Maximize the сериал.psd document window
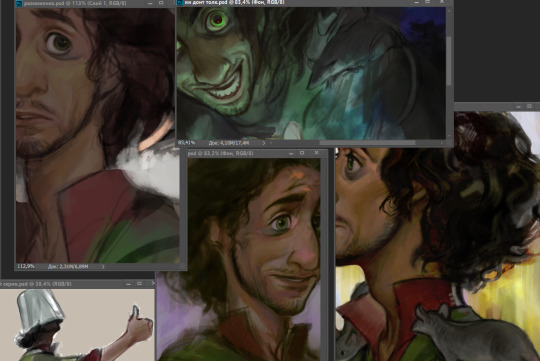The image size is (540, 361). [139, 283]
